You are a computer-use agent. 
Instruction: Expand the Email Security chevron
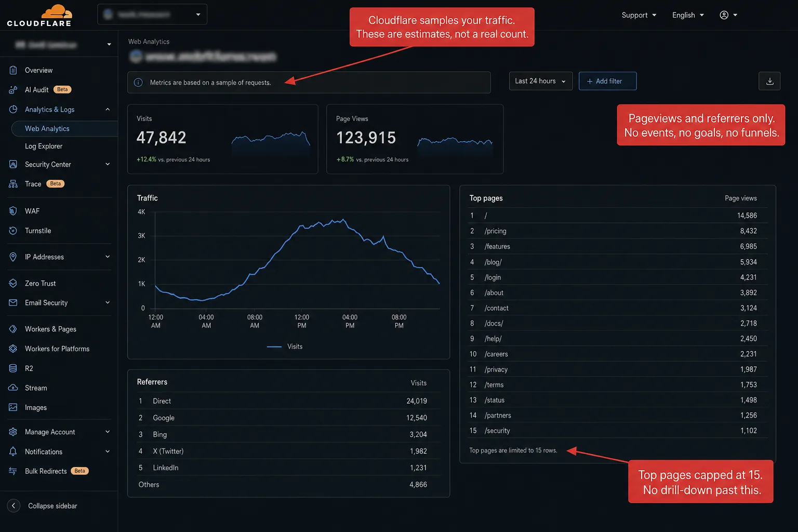point(108,303)
